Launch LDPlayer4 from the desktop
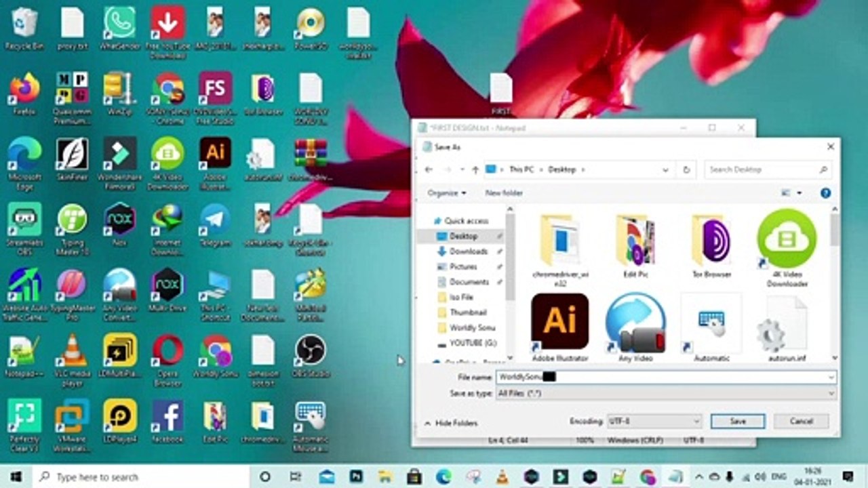Viewport: 868px width, 488px height. point(119,421)
